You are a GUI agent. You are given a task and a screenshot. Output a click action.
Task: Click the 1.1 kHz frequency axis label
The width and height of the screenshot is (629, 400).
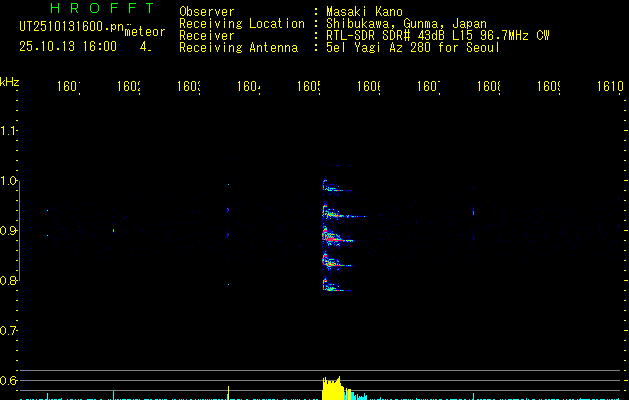(x=8, y=131)
